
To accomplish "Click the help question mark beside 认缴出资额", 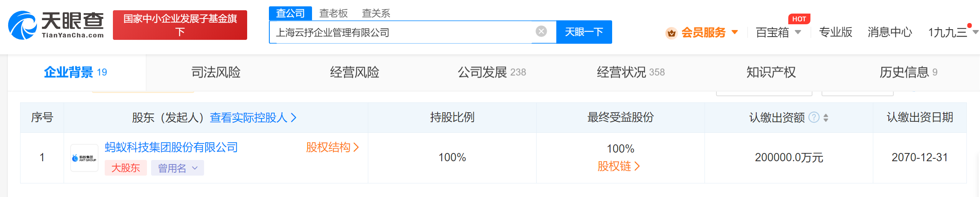I will 814,118.
